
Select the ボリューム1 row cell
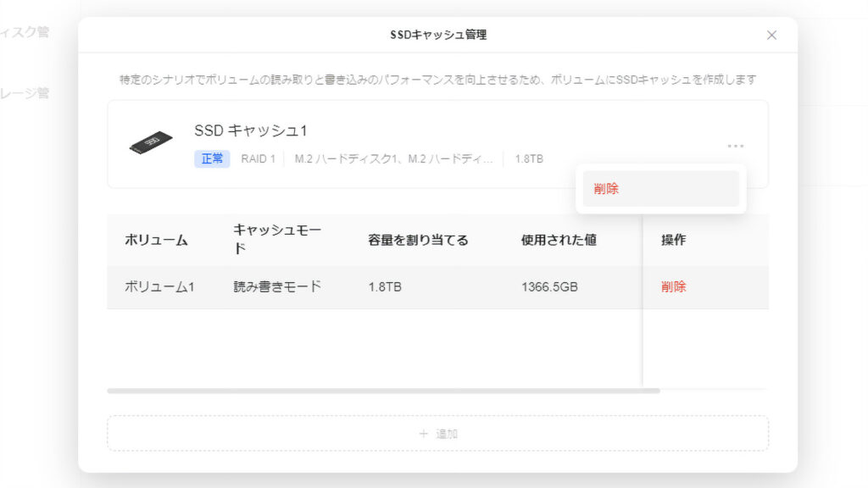[x=159, y=286]
